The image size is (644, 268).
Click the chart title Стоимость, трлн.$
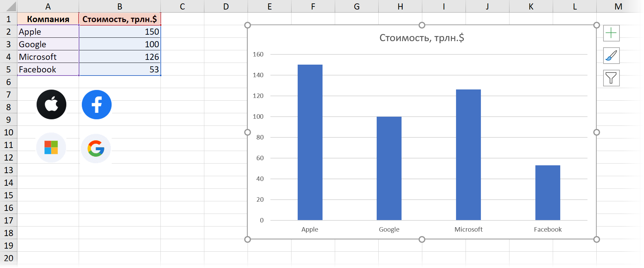pos(422,38)
